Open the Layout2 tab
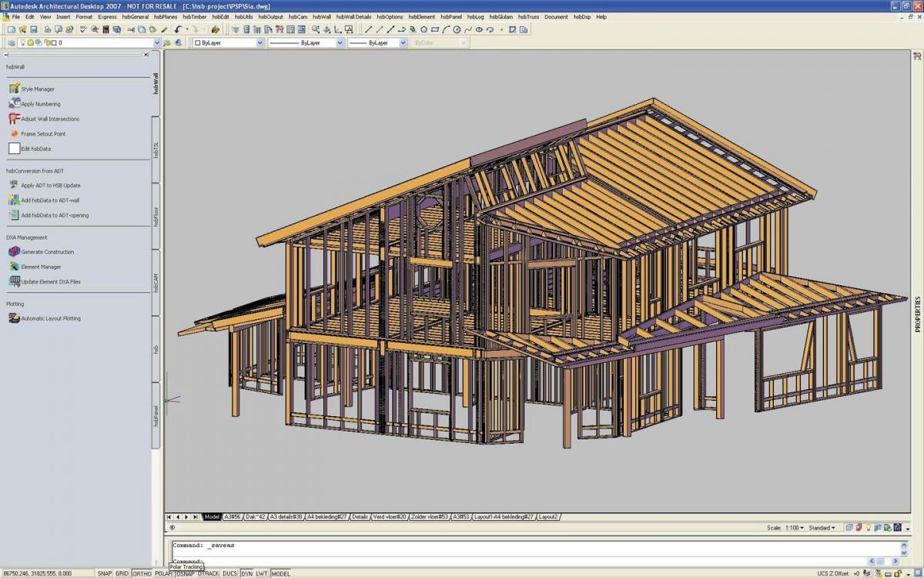924x578 pixels. tap(548, 516)
